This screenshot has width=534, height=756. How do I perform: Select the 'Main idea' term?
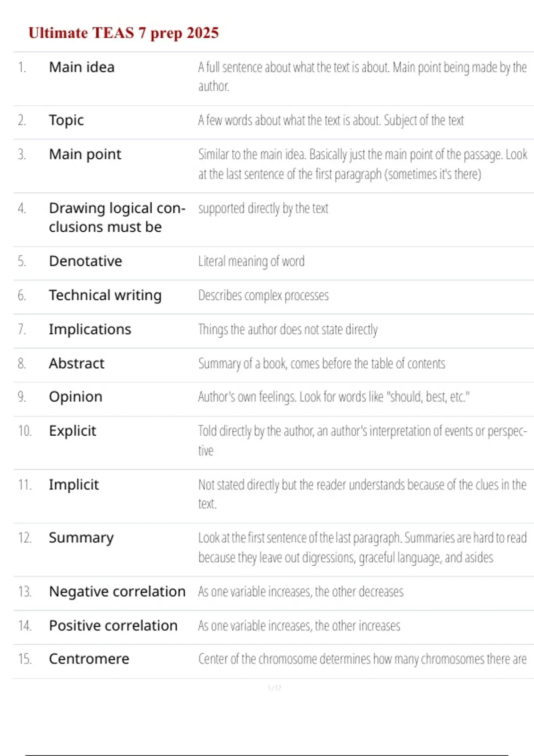82,67
